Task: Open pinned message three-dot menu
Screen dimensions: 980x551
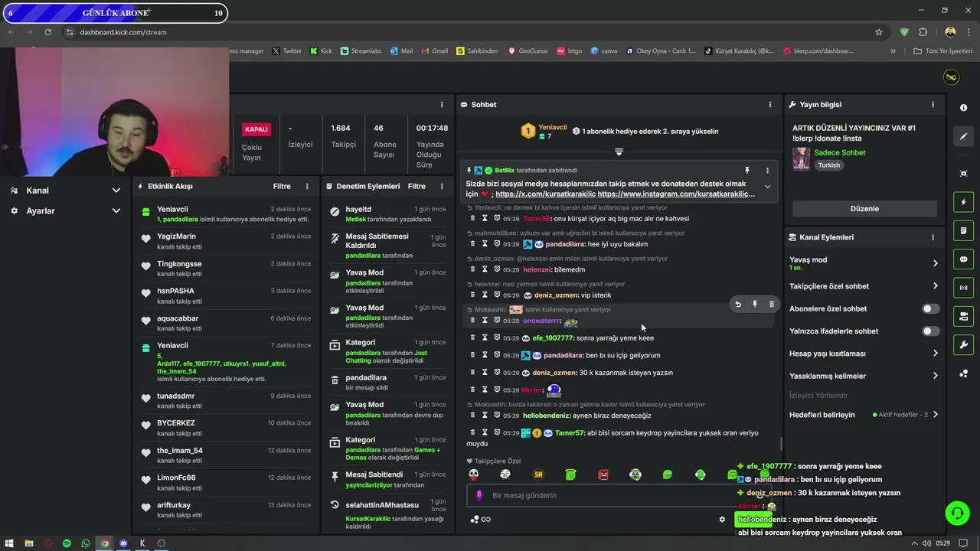Action: pyautogui.click(x=767, y=171)
